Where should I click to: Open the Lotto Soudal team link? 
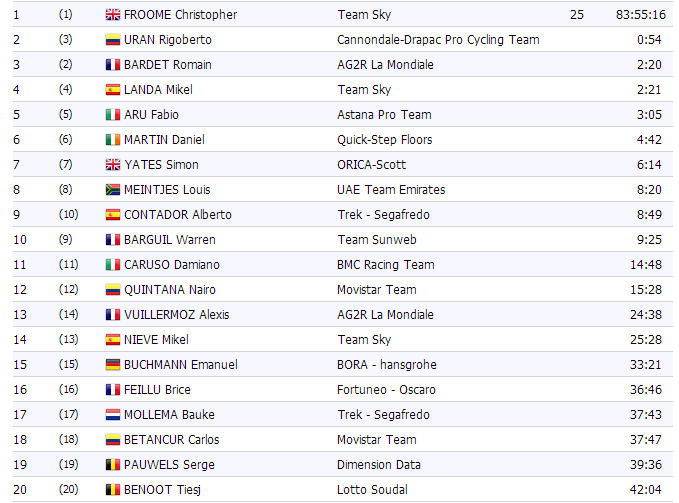pyautogui.click(x=372, y=490)
